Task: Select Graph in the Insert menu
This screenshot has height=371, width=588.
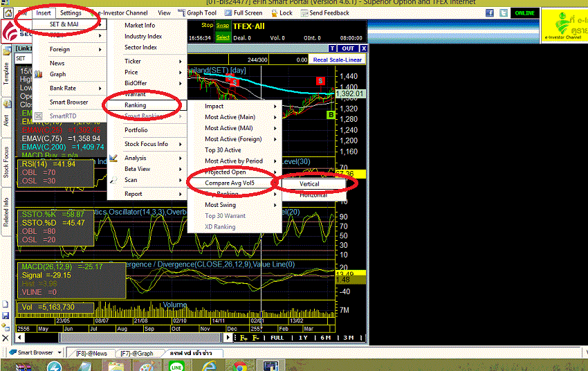Action: 69,74
